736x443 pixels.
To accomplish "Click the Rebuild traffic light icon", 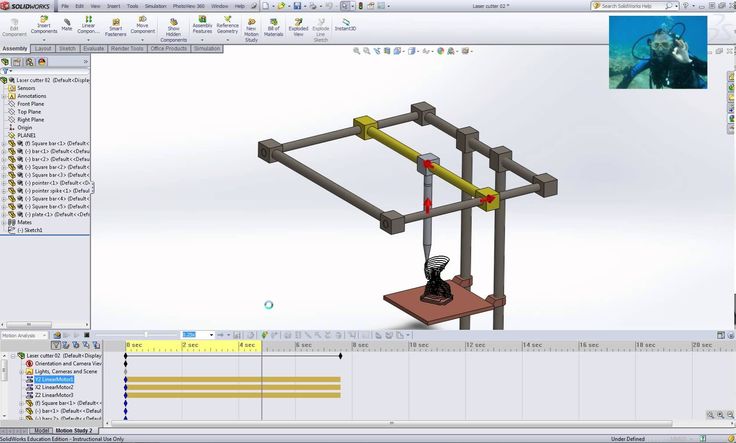I will [x=360, y=6].
